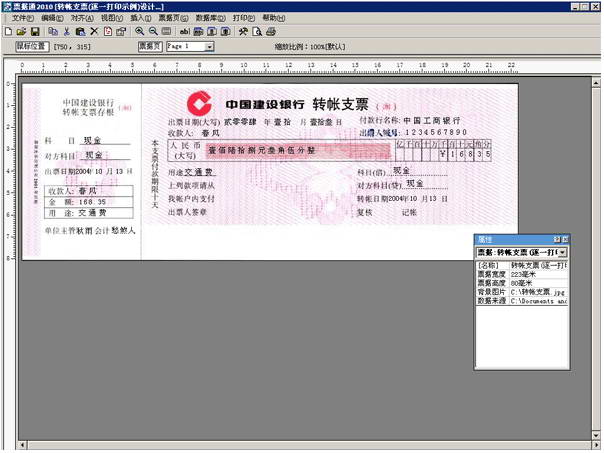This screenshot has width=604, height=453.
Task: Select the 中国工商银行 payer bank field
Action: (432, 121)
